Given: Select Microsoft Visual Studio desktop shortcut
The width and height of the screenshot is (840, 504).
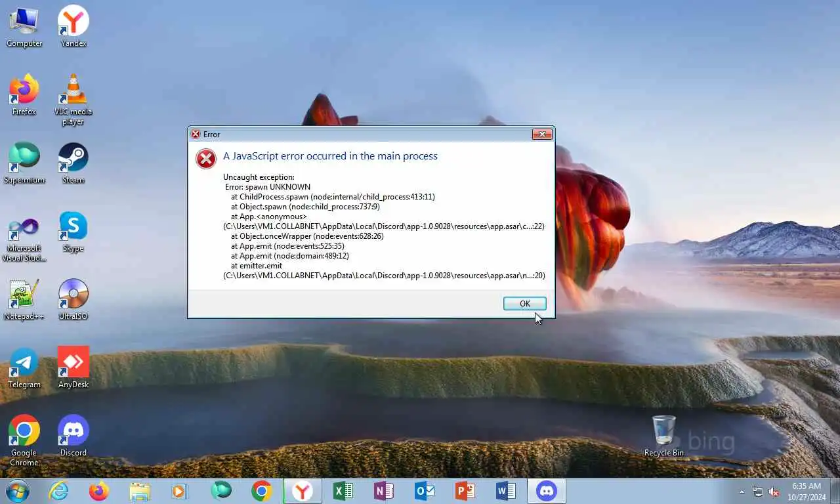Looking at the screenshot, I should pyautogui.click(x=24, y=236).
